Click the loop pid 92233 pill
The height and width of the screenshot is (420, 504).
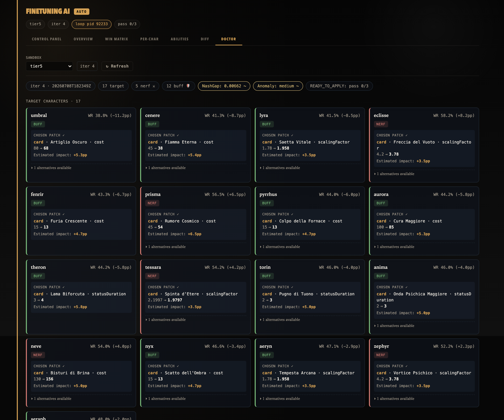91,24
